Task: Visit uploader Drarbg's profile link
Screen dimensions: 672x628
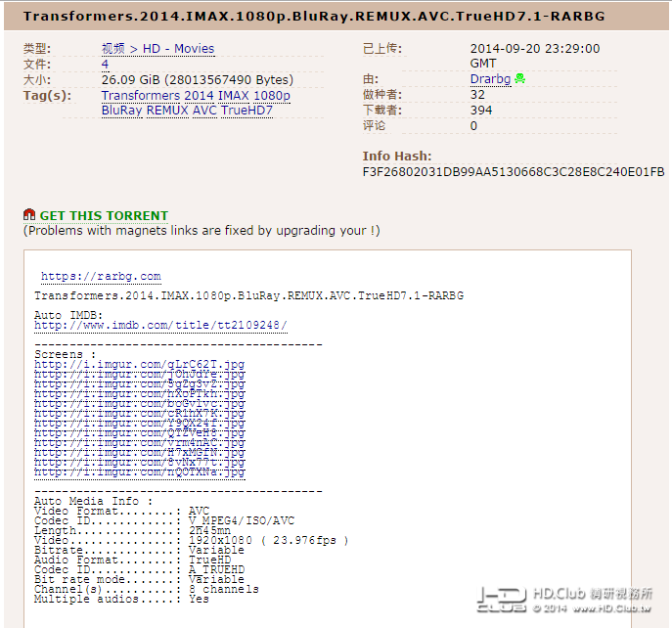Action: (x=490, y=79)
